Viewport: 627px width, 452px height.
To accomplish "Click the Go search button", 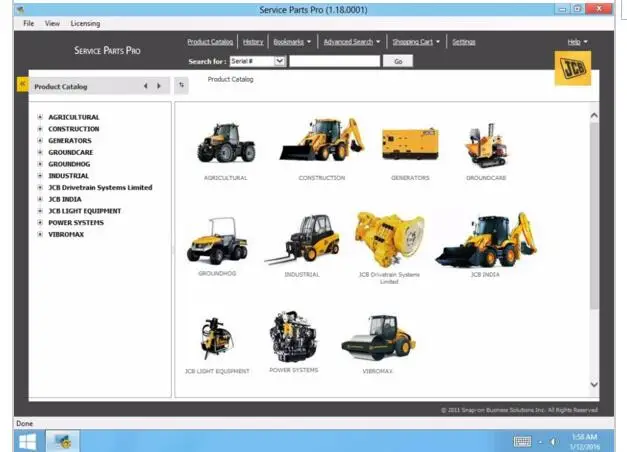I will pyautogui.click(x=398, y=61).
